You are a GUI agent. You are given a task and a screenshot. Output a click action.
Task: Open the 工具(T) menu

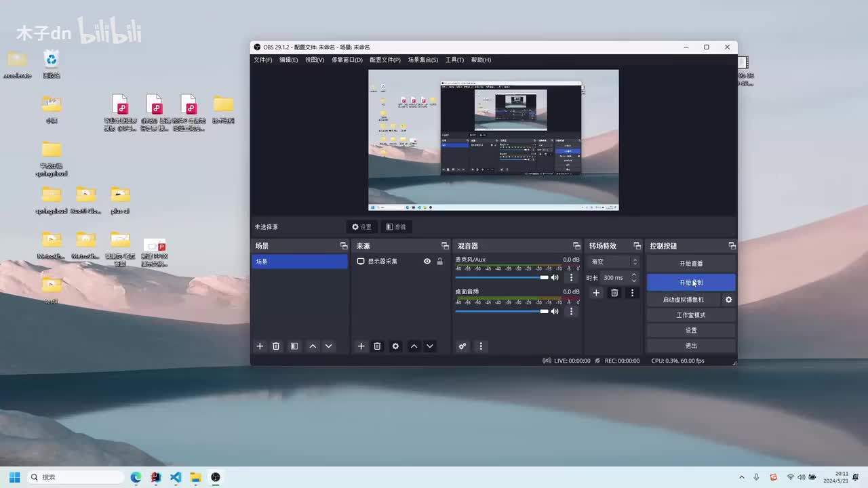point(455,60)
